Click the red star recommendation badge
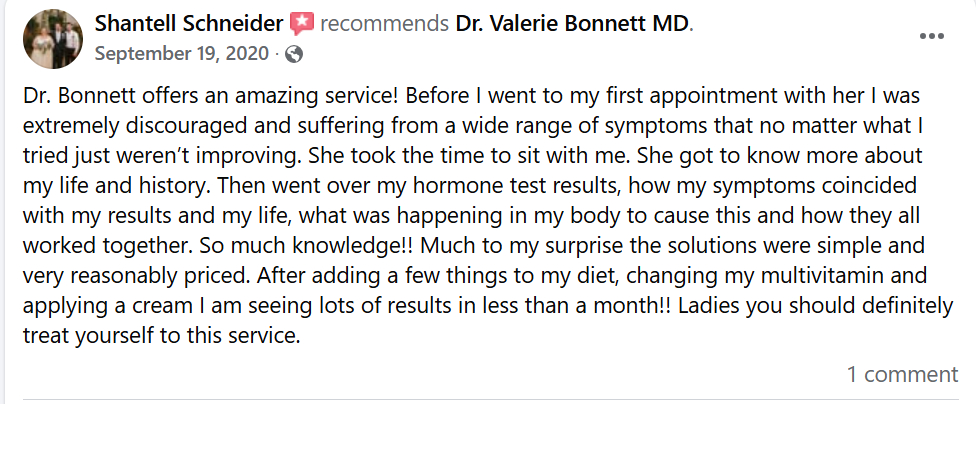 click(302, 23)
